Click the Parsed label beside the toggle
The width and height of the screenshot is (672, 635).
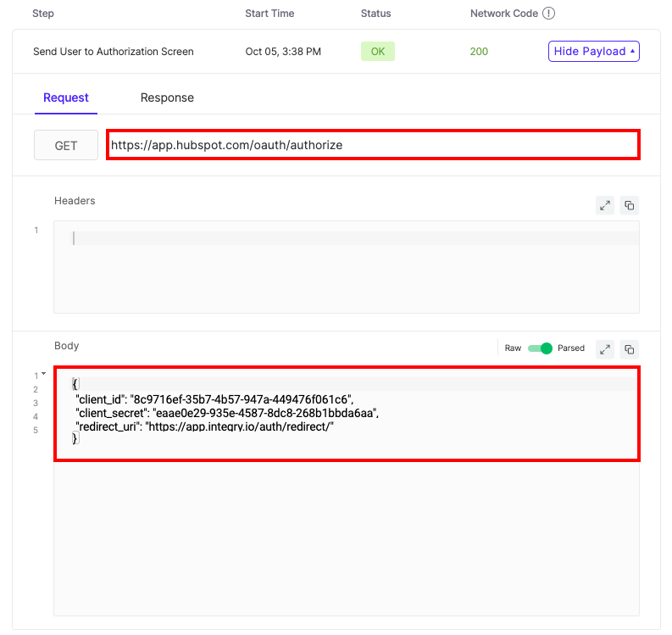coord(571,348)
